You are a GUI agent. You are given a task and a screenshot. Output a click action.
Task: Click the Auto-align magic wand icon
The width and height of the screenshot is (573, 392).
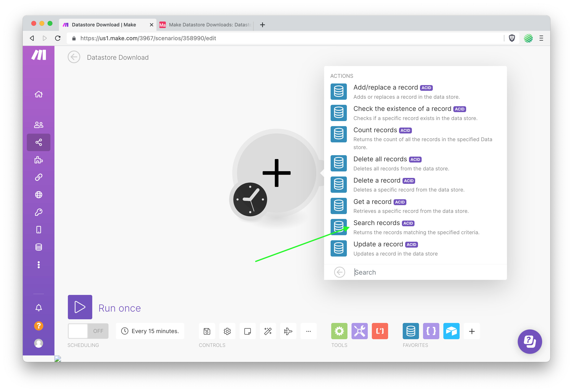[268, 331]
